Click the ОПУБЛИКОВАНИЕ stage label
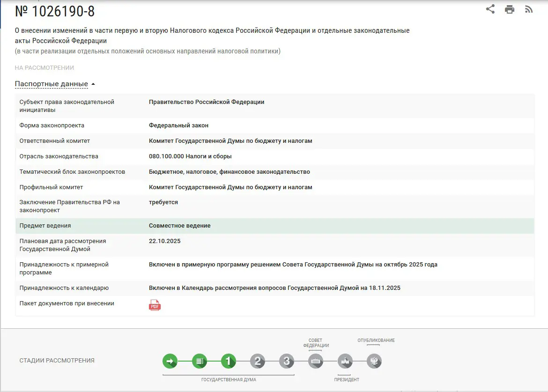548x392 pixels. (376, 340)
